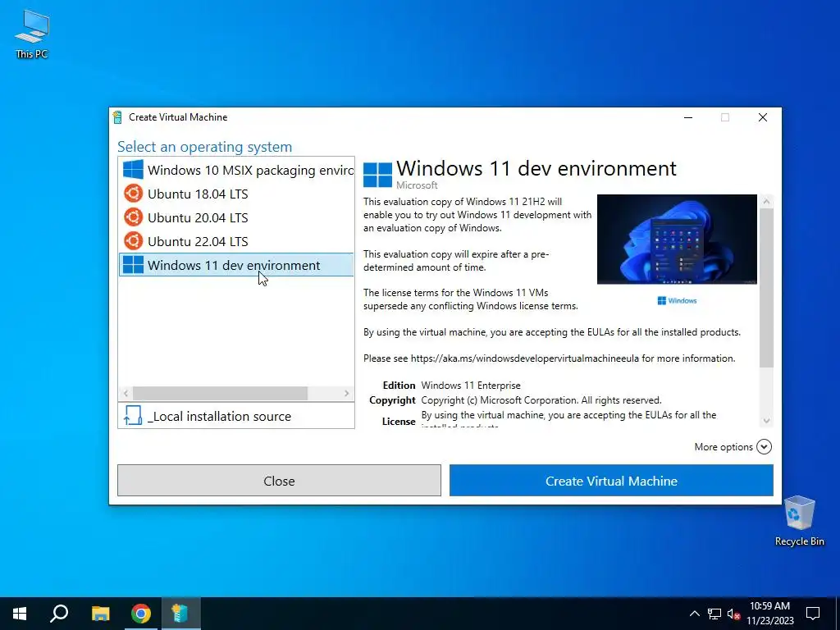Click the 'Microsoft' publisher label
This screenshot has width=840, height=630.
tap(417, 185)
